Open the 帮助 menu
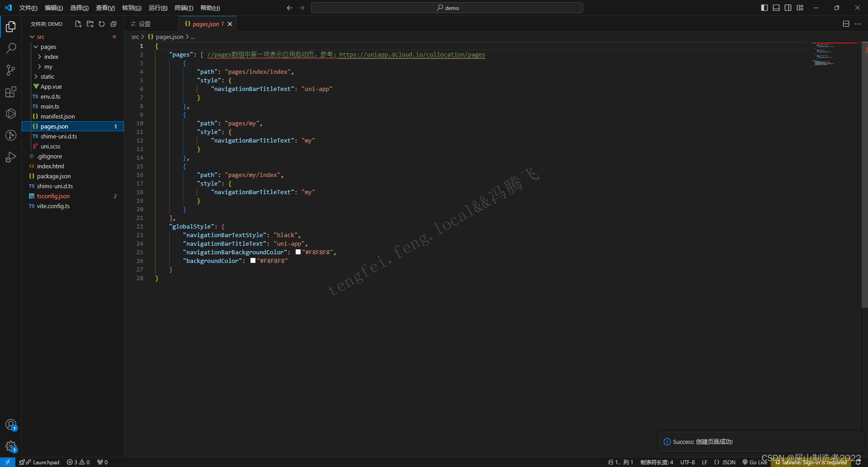The image size is (868, 467). (x=210, y=8)
